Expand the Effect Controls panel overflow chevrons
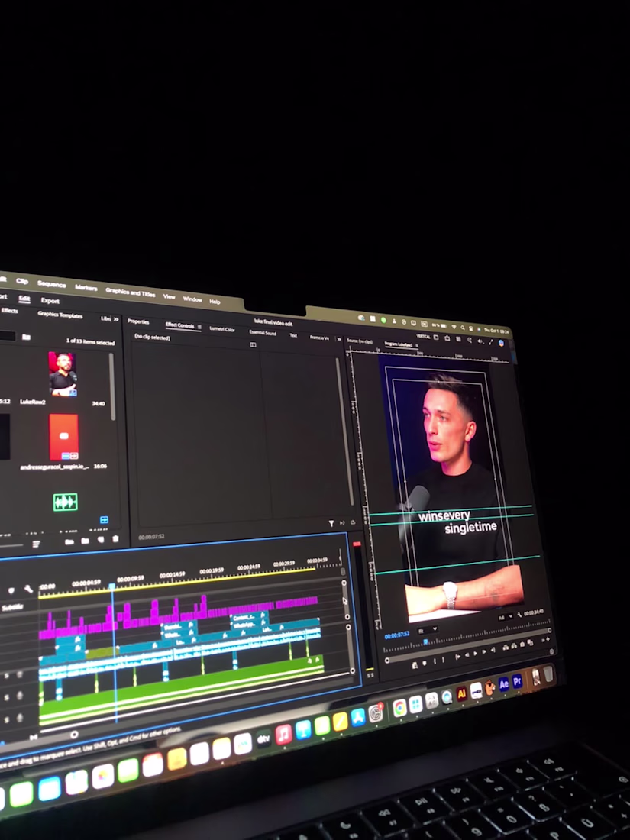 [338, 339]
